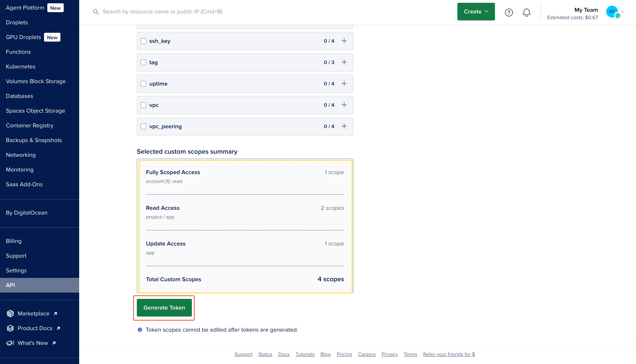Click account (1): read summary text
This screenshot has height=364, width=636.
coord(164,181)
